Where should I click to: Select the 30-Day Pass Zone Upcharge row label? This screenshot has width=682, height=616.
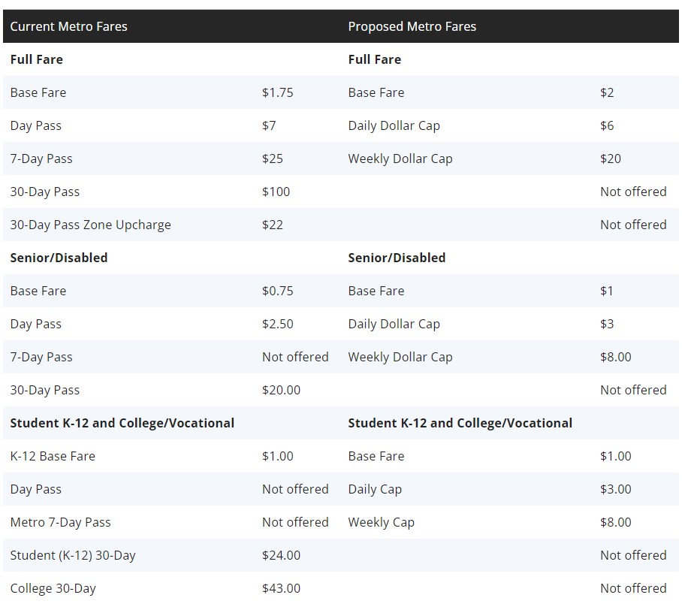pos(90,225)
